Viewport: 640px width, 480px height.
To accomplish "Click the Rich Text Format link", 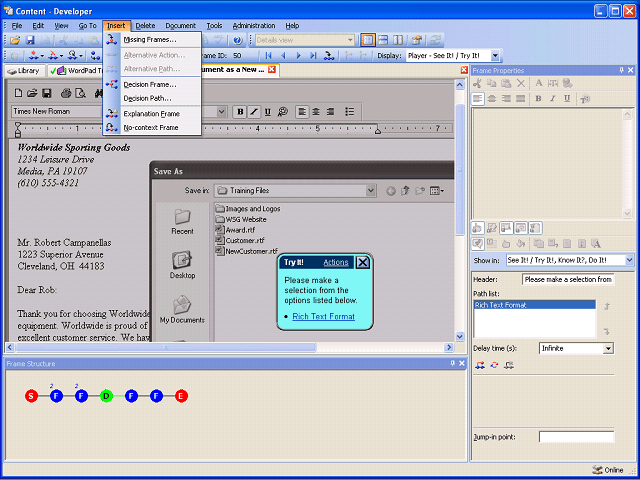I will point(324,316).
